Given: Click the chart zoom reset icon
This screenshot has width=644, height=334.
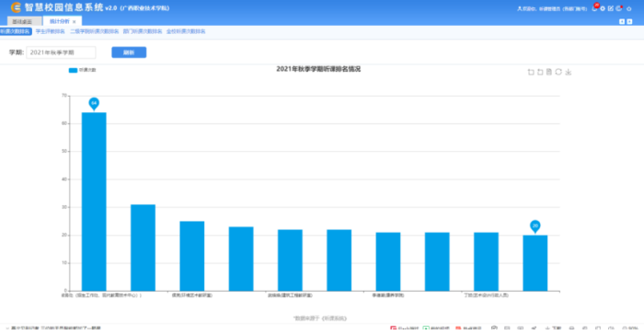Looking at the screenshot, I should 540,72.
